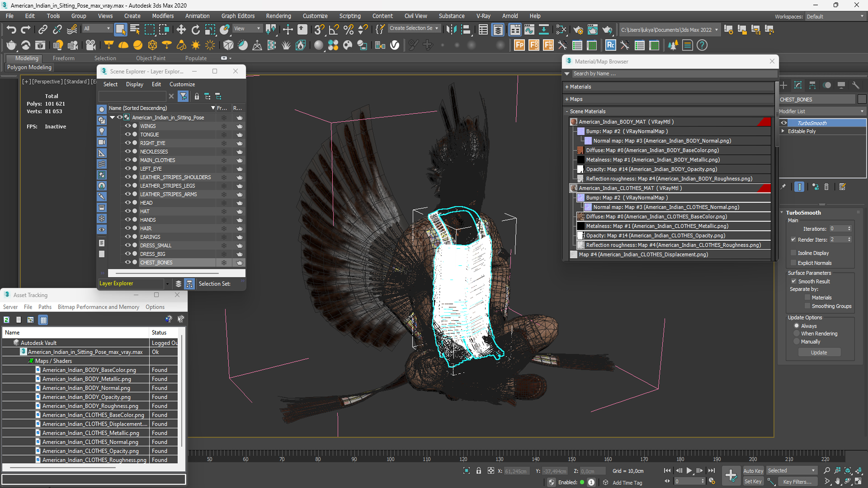Image resolution: width=868 pixels, height=488 pixels.
Task: Click the blue Rc RailClone icon
Action: click(611, 45)
